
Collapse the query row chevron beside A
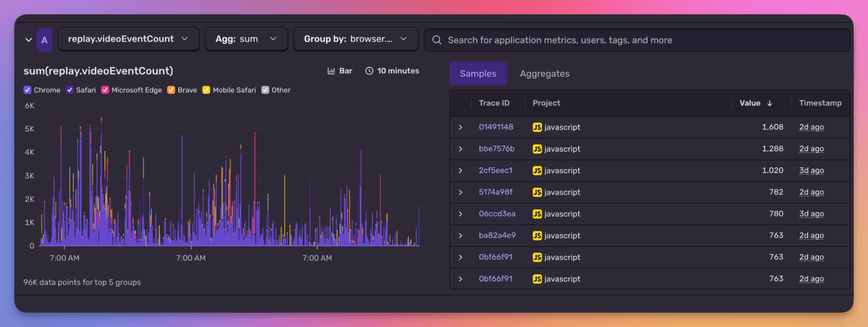(x=28, y=40)
